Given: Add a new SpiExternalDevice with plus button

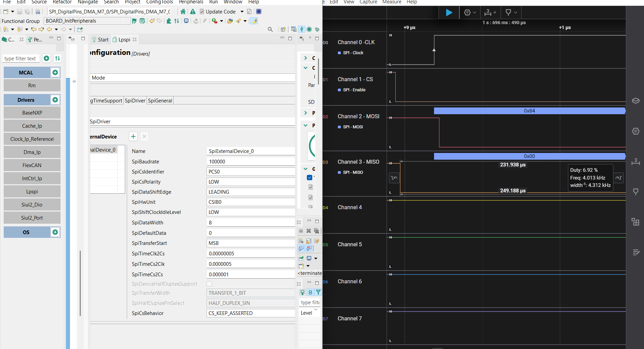Looking at the screenshot, I should pos(133,136).
